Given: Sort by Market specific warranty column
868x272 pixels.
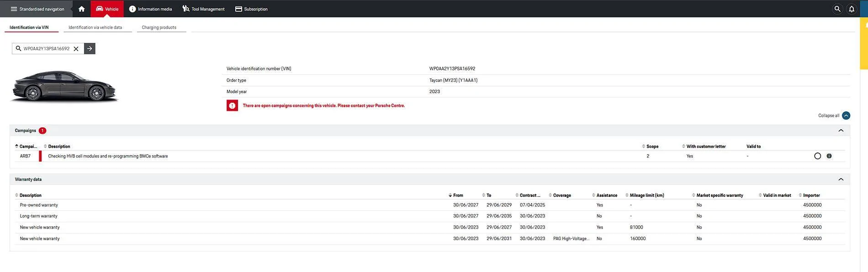Looking at the screenshot, I should coord(718,195).
